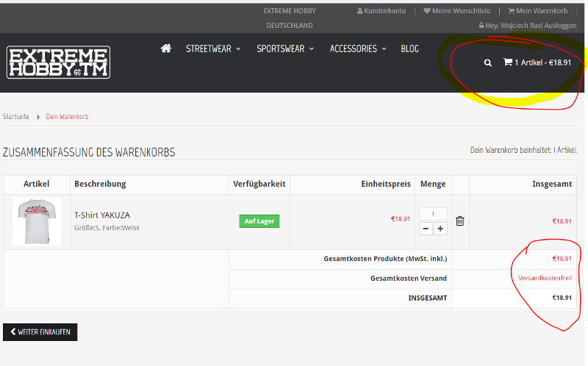Viewport: 588px width, 366px height.
Task: Click the Dein Warenkorb breadcrumb text
Action: tap(67, 117)
